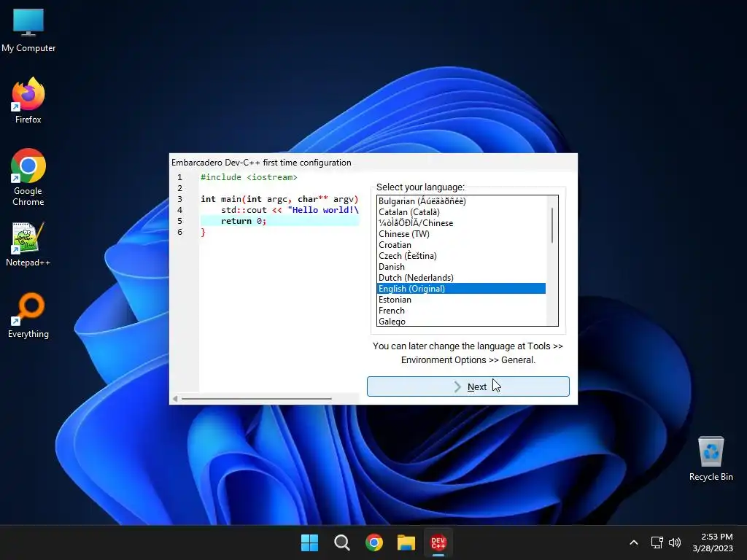Select French language
Image resolution: width=747 pixels, height=560 pixels.
[461, 311]
